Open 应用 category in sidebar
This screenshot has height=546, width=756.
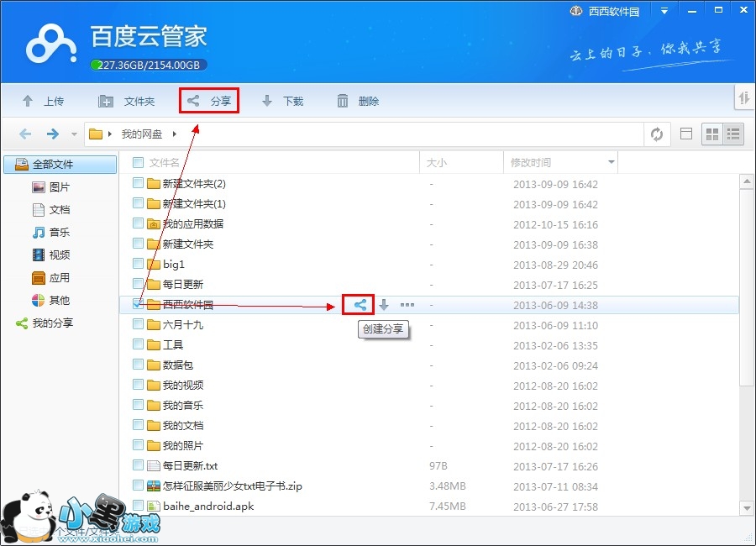pos(50,278)
